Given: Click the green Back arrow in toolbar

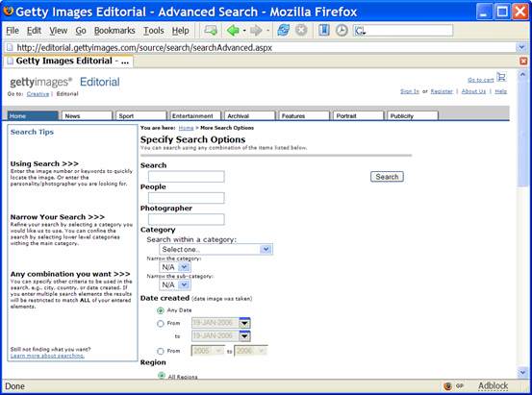Looking at the screenshot, I should 233,31.
